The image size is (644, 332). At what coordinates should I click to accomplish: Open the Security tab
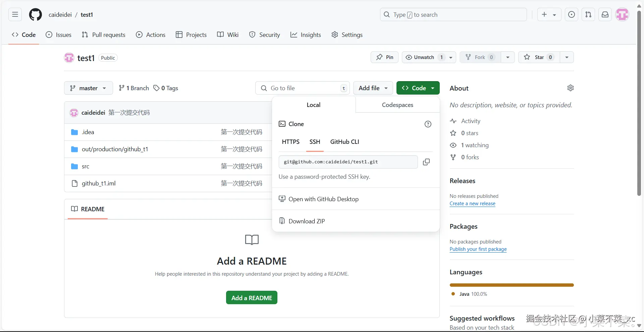tap(265, 35)
